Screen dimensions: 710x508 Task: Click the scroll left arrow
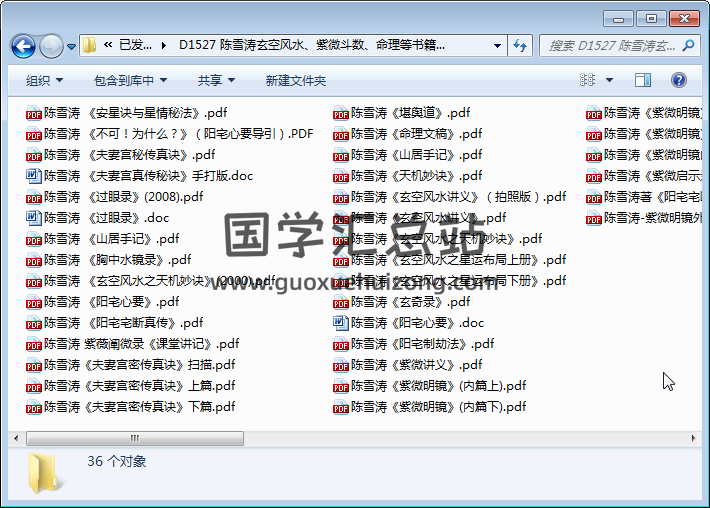pos(16,438)
